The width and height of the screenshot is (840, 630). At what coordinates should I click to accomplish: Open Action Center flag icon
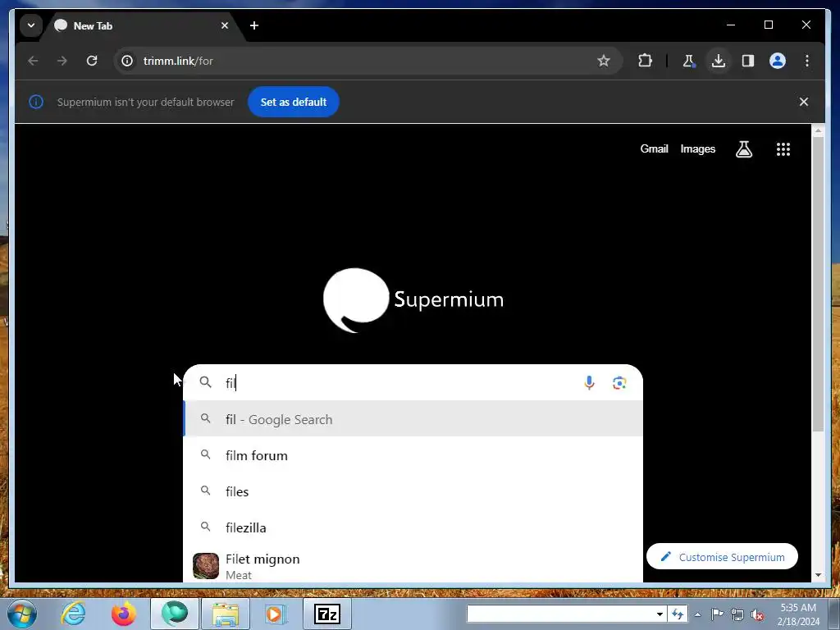pos(717,614)
